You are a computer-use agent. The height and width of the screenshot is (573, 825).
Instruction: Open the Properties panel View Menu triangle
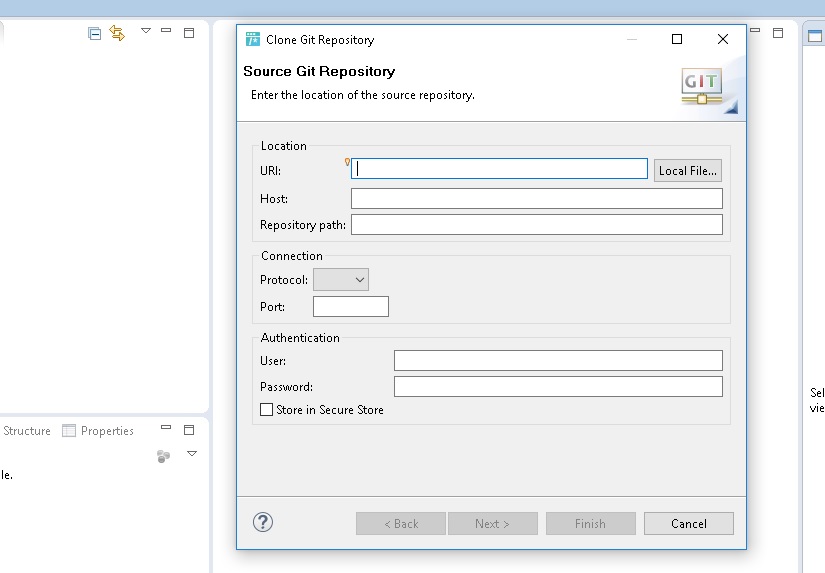[x=192, y=454]
